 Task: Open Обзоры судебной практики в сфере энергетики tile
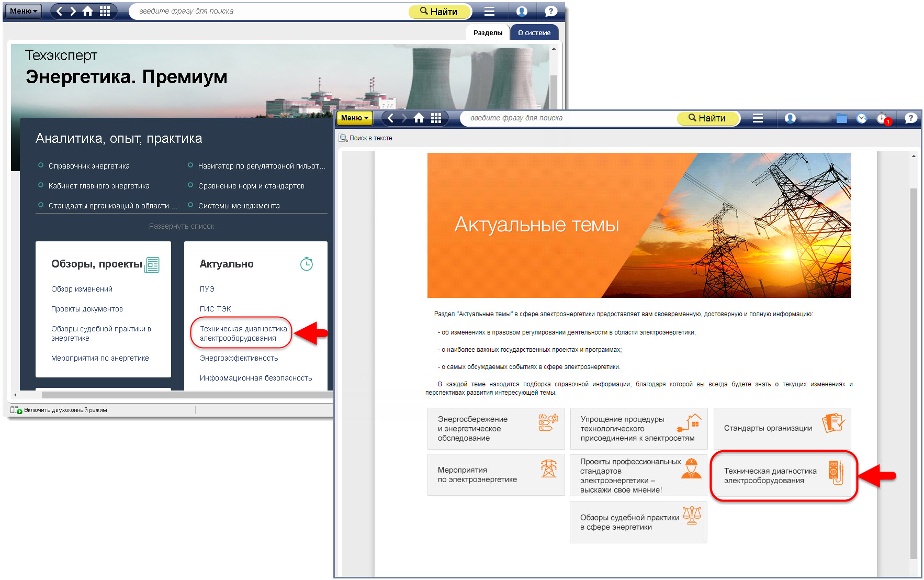pos(638,522)
